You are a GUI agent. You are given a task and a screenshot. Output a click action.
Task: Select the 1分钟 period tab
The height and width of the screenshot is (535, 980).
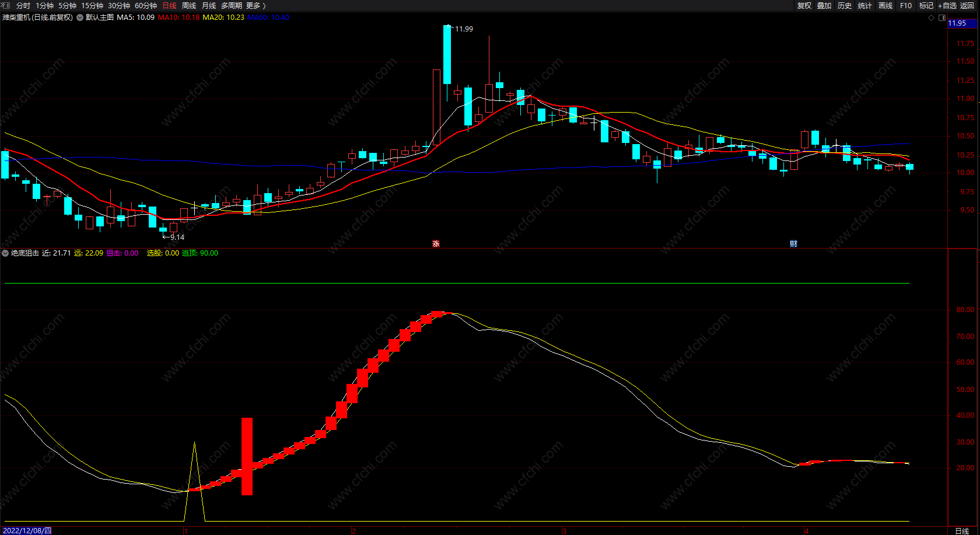tap(44, 5)
